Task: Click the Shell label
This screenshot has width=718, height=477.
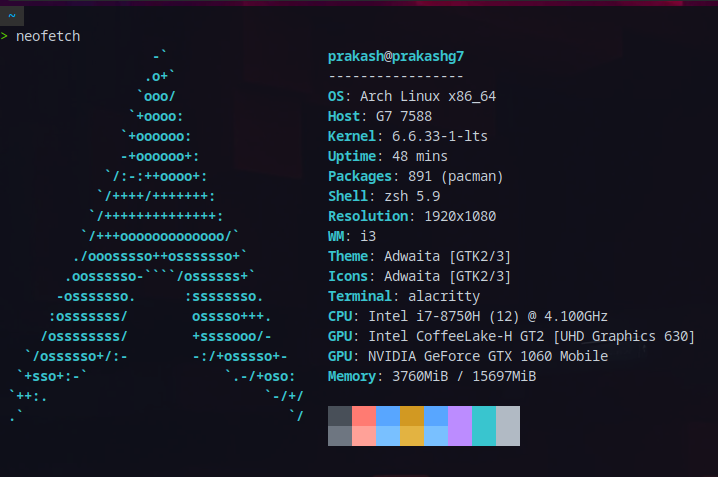Action: 348,196
